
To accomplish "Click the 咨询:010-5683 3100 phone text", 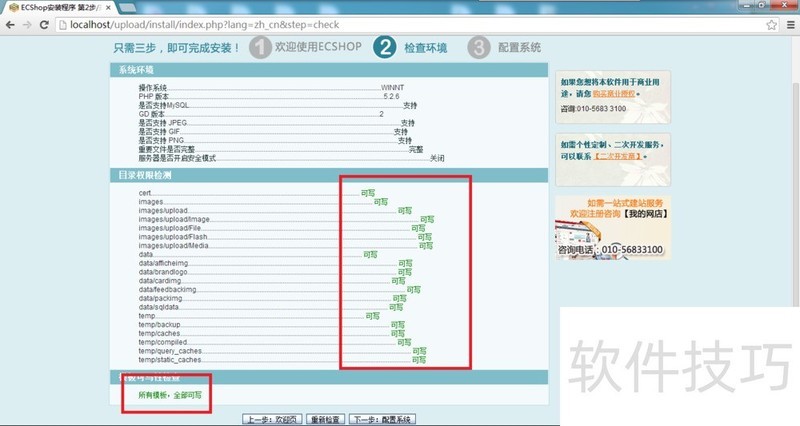I will point(593,109).
